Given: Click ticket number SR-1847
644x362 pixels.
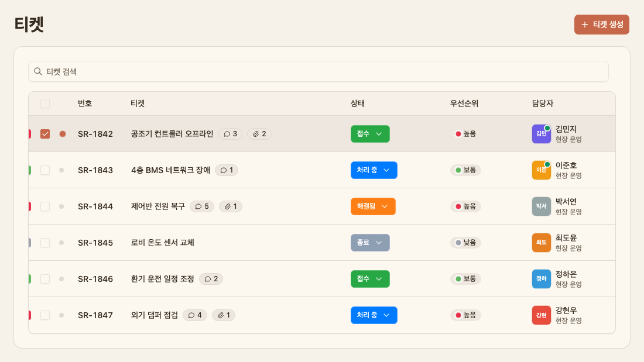Looking at the screenshot, I should tap(95, 315).
